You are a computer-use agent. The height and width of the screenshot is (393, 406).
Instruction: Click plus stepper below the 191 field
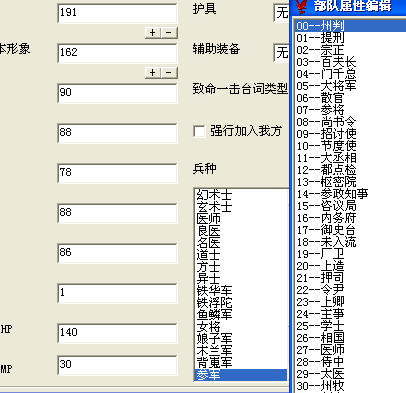tap(153, 33)
